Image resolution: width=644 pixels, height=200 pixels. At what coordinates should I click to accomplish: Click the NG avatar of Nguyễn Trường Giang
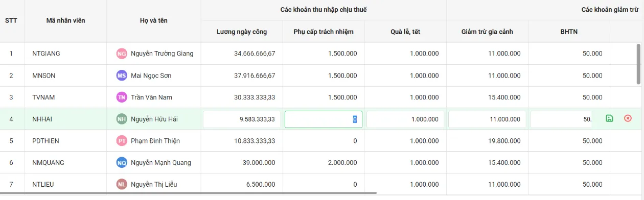coord(122,54)
